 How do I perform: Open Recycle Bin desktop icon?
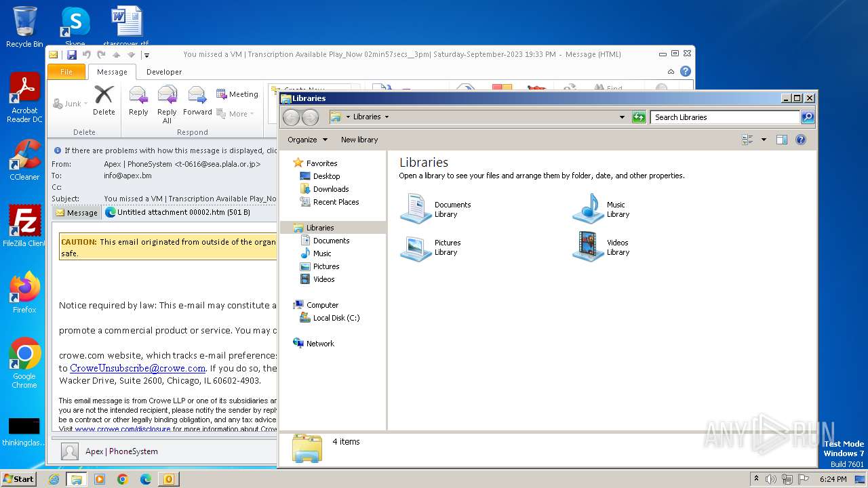24,27
